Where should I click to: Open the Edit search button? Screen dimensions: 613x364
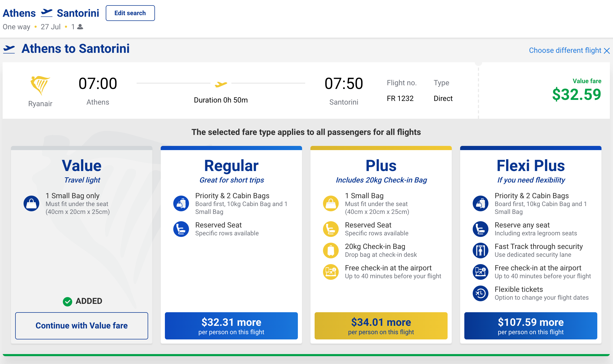tap(130, 13)
